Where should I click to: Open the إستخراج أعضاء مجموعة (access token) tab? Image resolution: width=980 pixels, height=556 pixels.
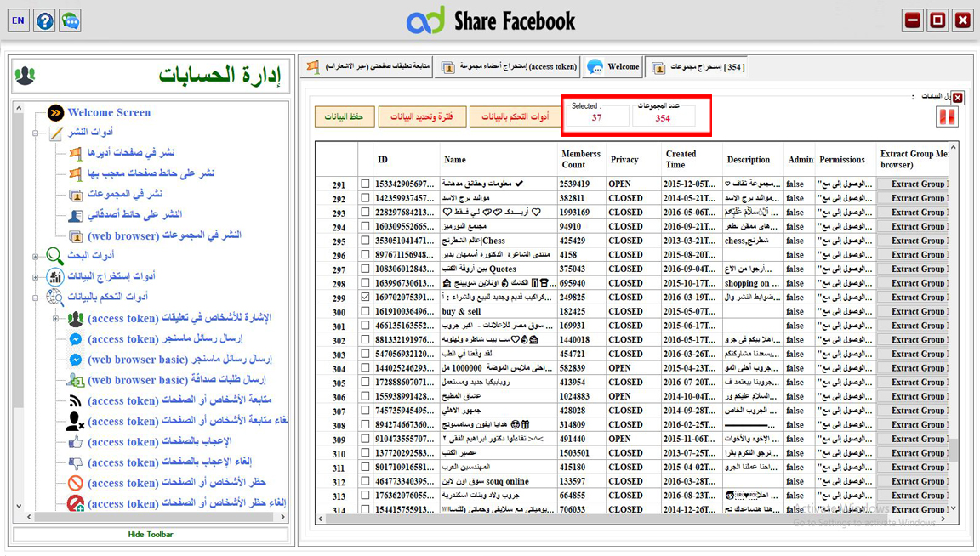[508, 66]
